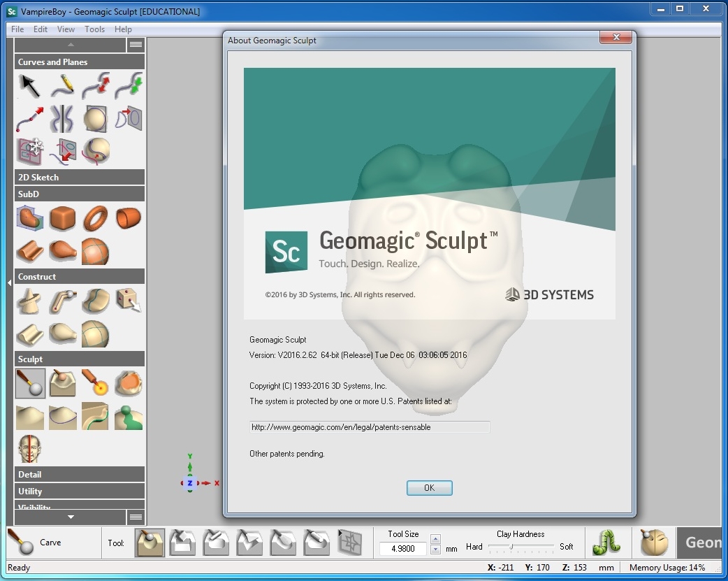This screenshot has height=581, width=728.
Task: Choose the Sculpt tool with glowing tip
Action: 96,383
